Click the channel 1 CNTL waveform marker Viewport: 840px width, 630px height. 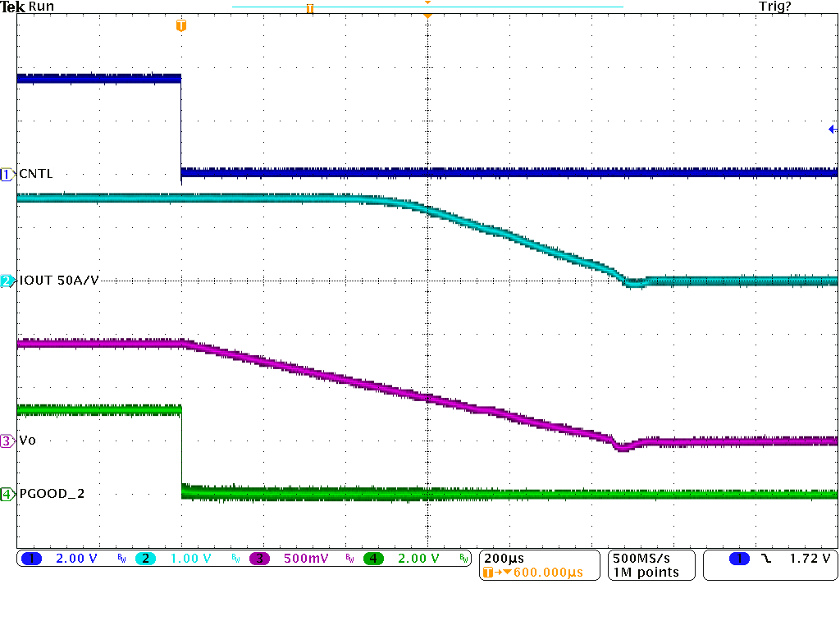coord(7,174)
